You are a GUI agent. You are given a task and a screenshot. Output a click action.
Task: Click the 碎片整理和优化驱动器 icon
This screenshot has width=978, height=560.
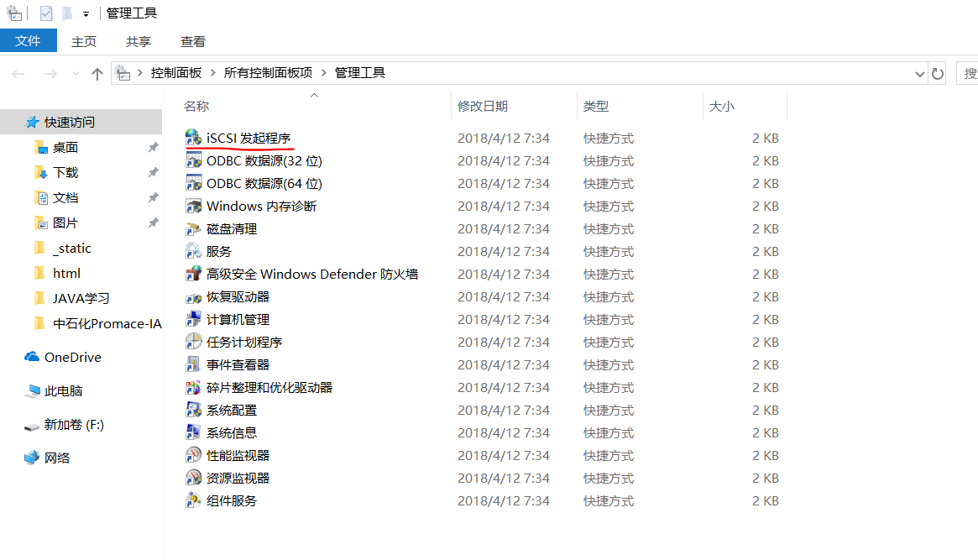coord(193,387)
